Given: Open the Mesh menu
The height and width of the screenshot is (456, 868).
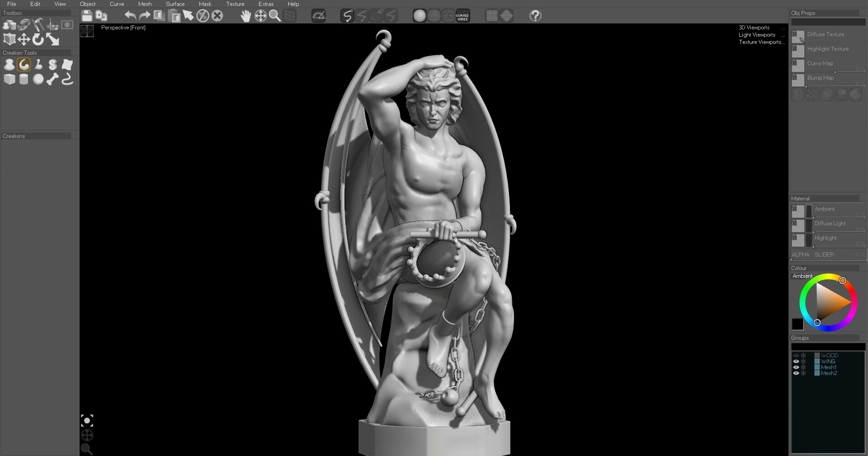Looking at the screenshot, I should point(145,4).
